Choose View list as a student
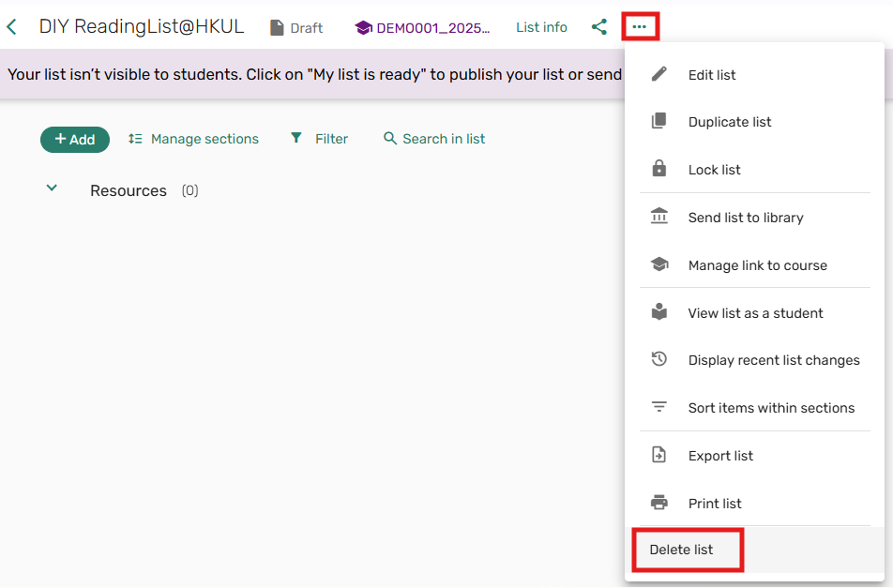This screenshot has width=893, height=588. coord(755,313)
